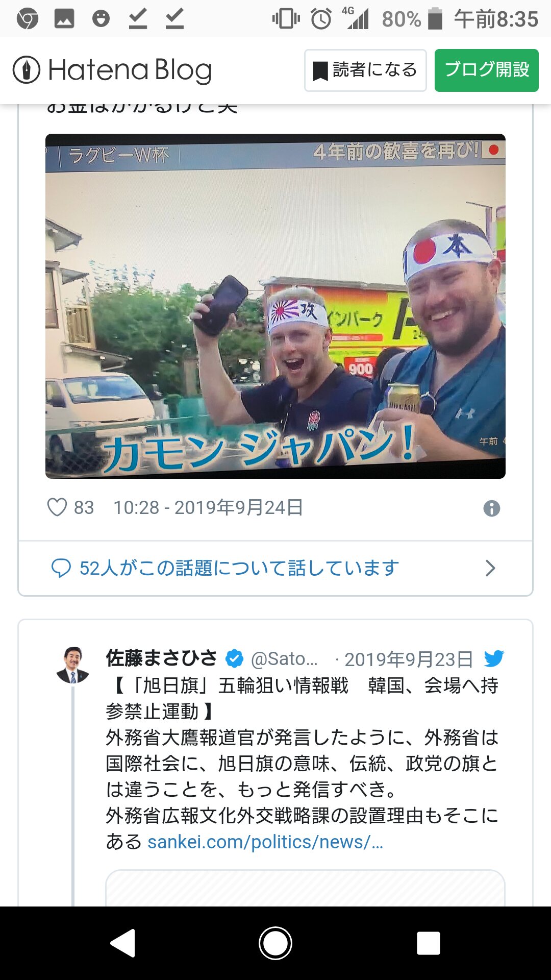This screenshot has height=980, width=551.
Task: Tap Android back navigation button
Action: pyautogui.click(x=123, y=943)
